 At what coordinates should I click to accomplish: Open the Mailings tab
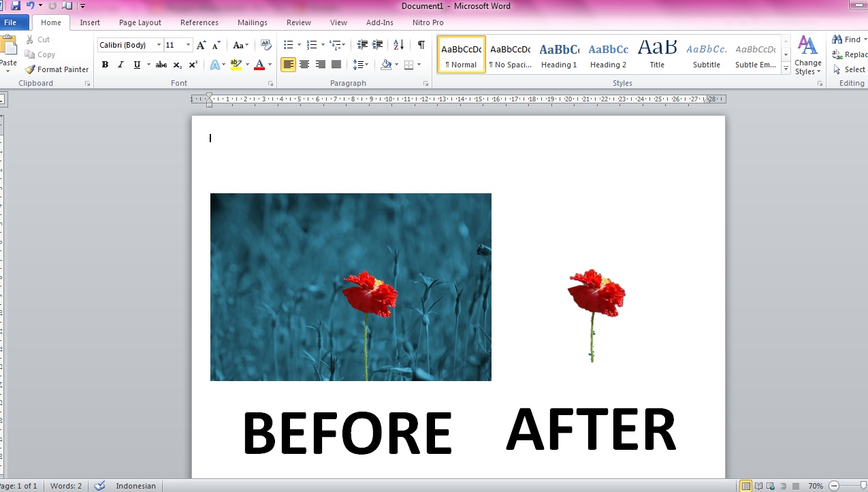253,22
